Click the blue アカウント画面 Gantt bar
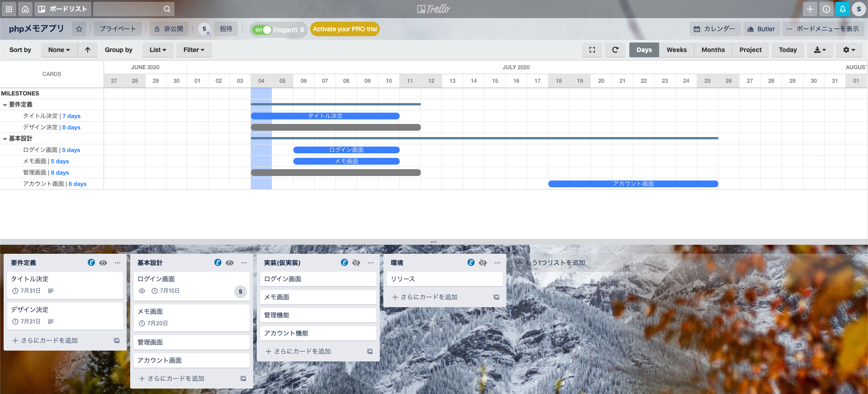The width and height of the screenshot is (868, 394). click(x=633, y=184)
